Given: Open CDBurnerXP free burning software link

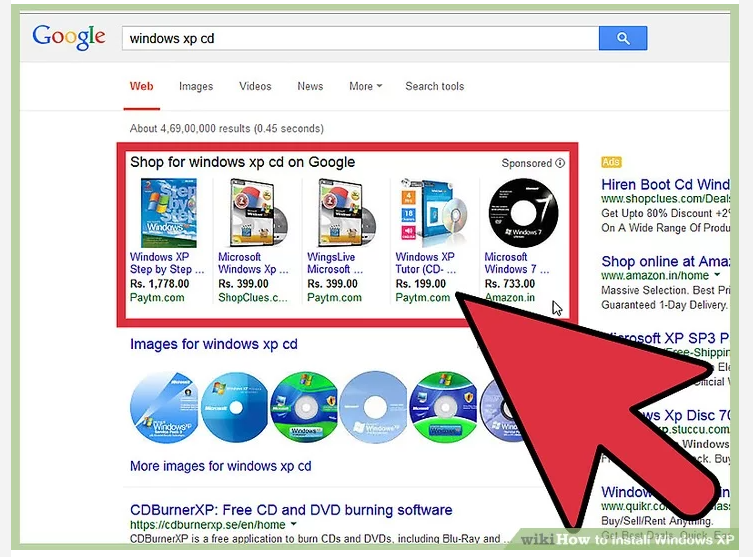Looking at the screenshot, I should pos(291,510).
